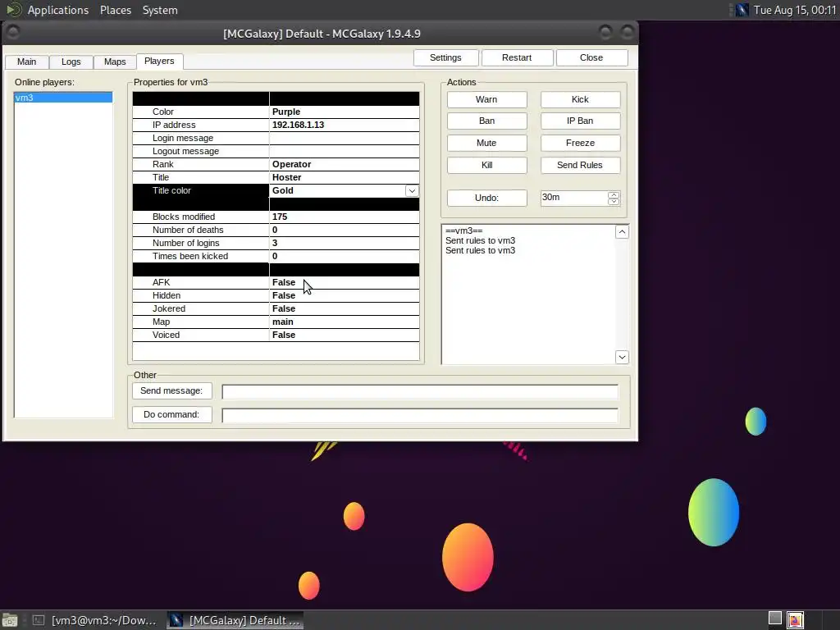Open the Applications menu
The image size is (840, 630).
pos(58,10)
